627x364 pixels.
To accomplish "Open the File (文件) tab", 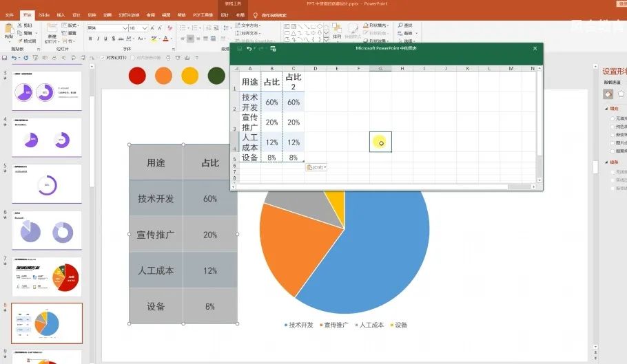I will (10, 15).
